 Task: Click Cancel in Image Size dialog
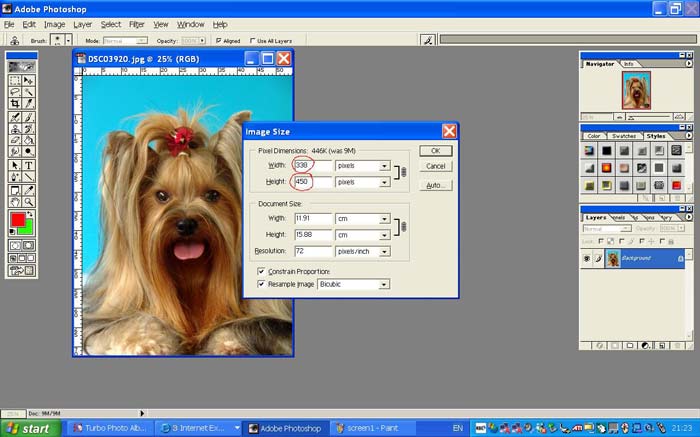tap(436, 166)
